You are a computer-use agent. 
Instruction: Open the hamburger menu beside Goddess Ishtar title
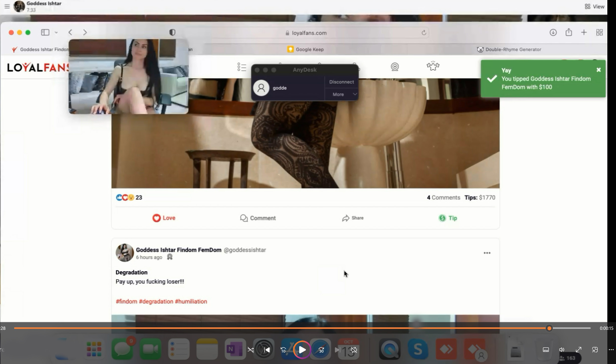point(7,6)
